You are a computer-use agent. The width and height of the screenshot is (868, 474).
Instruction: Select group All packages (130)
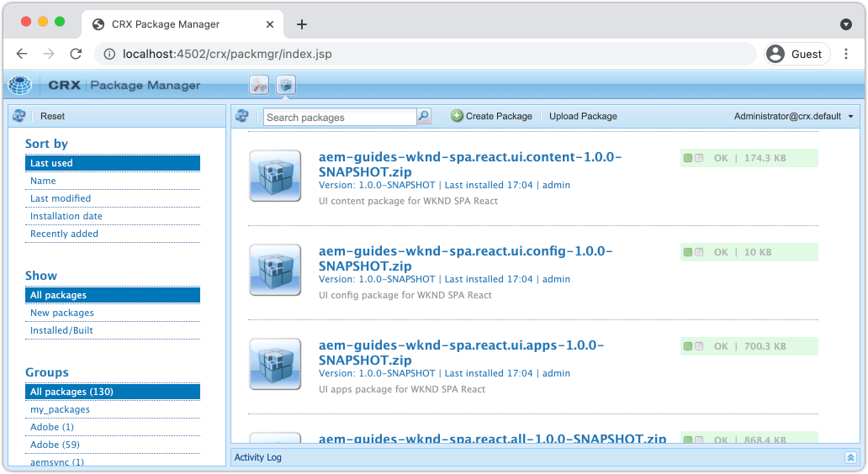[113, 392]
